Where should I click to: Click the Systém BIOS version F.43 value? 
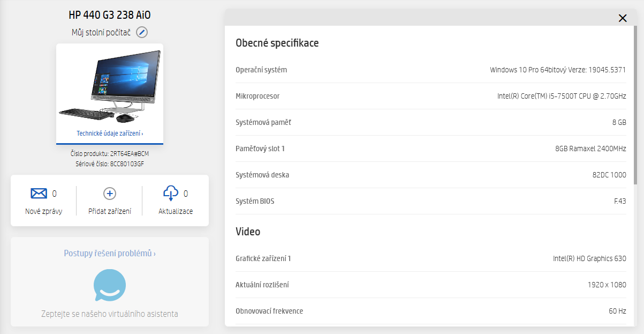click(x=620, y=201)
